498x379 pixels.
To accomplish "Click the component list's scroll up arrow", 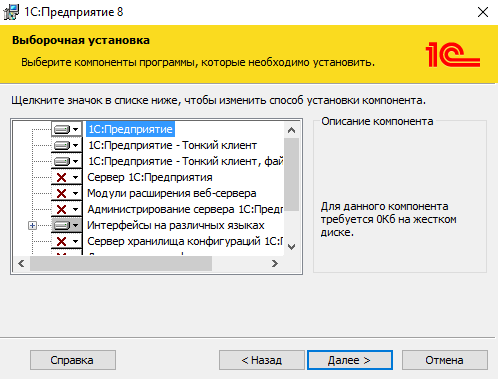I will (x=291, y=130).
